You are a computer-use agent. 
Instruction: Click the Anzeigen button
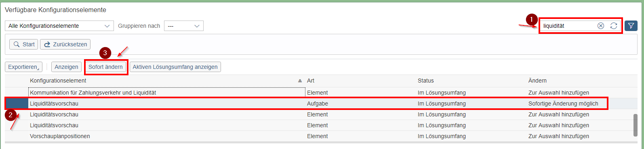67,67
